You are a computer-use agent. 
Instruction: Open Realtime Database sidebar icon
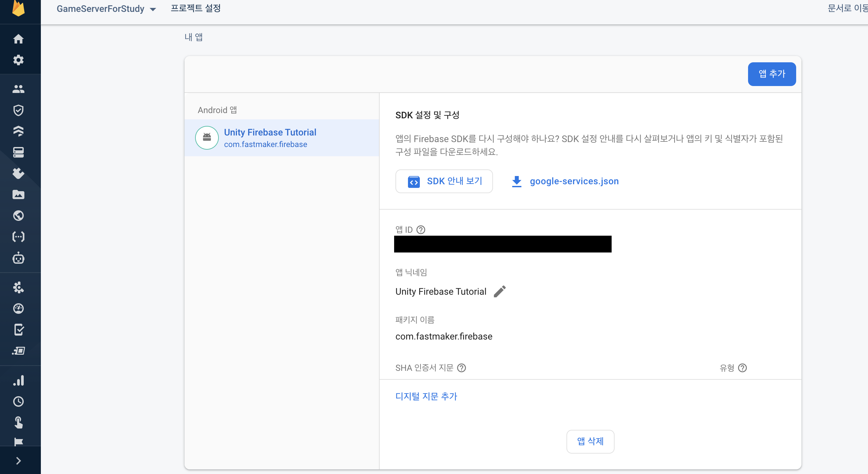(x=18, y=152)
